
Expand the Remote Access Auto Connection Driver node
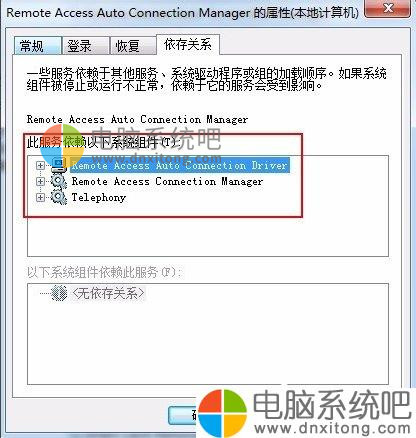point(40,165)
